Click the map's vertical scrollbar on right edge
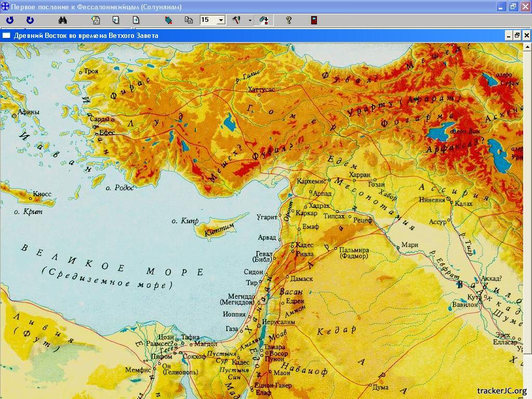 pos(527,208)
